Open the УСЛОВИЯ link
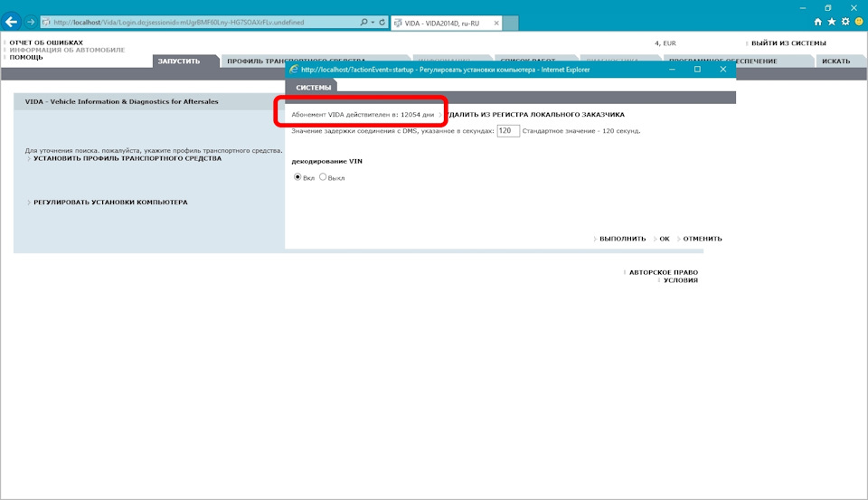 (x=680, y=280)
